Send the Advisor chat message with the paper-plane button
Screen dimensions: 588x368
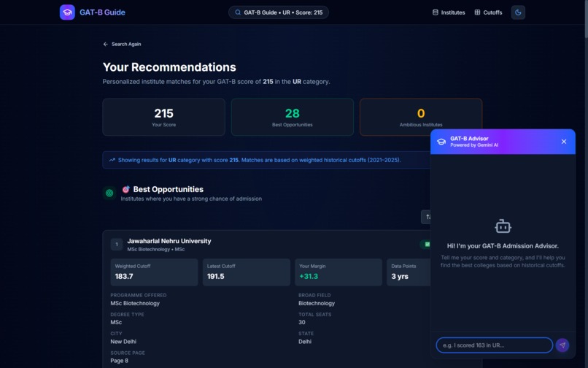562,345
